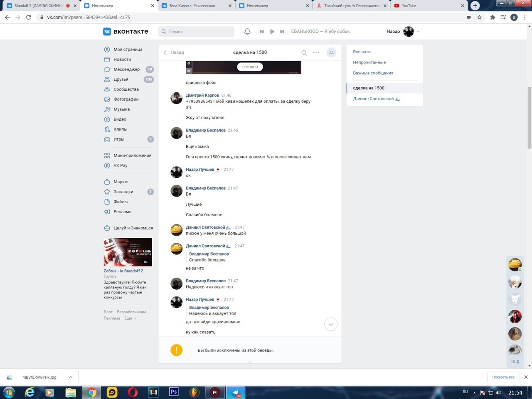The width and height of the screenshot is (532, 399).
Task: Click the VKontakte logo
Action: [126, 32]
